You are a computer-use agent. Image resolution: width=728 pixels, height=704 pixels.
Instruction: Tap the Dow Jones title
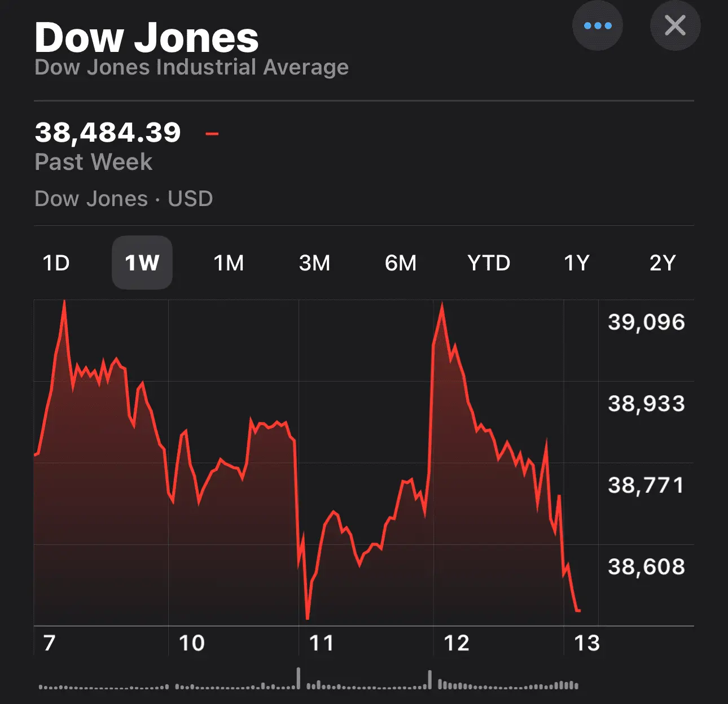[147, 37]
